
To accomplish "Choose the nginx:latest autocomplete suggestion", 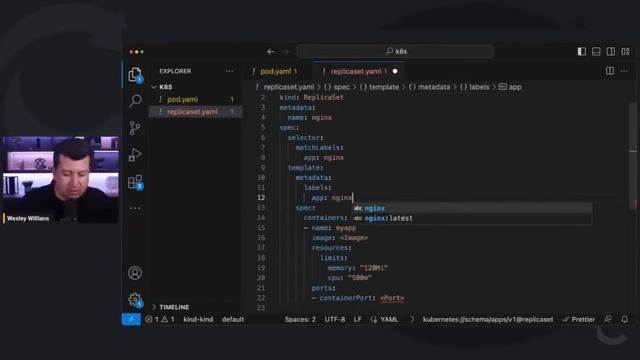I will tap(472, 218).
